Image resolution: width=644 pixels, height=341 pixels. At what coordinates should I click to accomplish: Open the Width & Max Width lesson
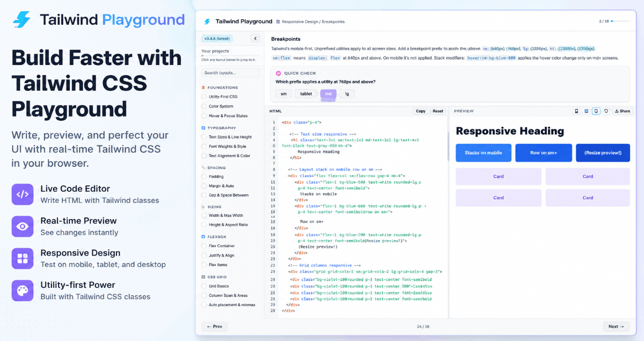pos(225,215)
